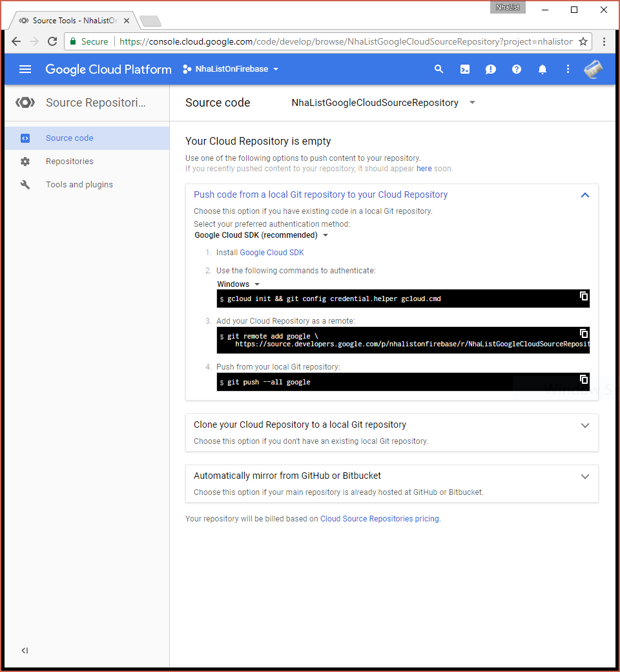The height and width of the screenshot is (672, 620).
Task: Select Tools and plugins in the sidebar
Action: pyautogui.click(x=87, y=184)
